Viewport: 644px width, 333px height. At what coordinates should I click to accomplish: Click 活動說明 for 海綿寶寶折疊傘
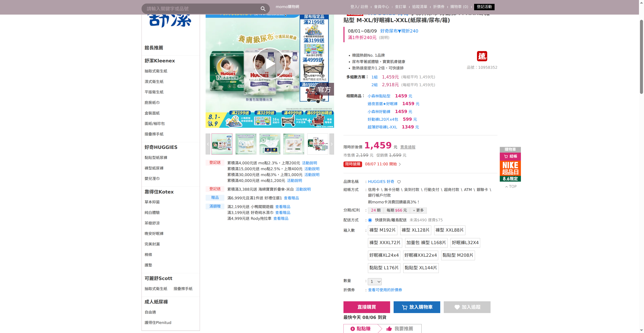click(x=303, y=189)
